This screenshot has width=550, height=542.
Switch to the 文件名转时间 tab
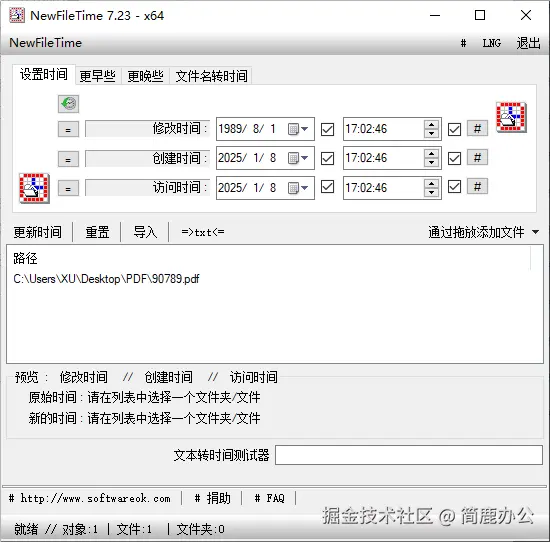pos(211,76)
